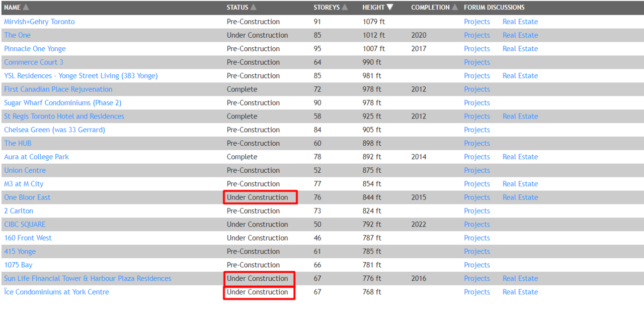Open Projects discussion for 1075 Bay
The height and width of the screenshot is (320, 644).
476,265
